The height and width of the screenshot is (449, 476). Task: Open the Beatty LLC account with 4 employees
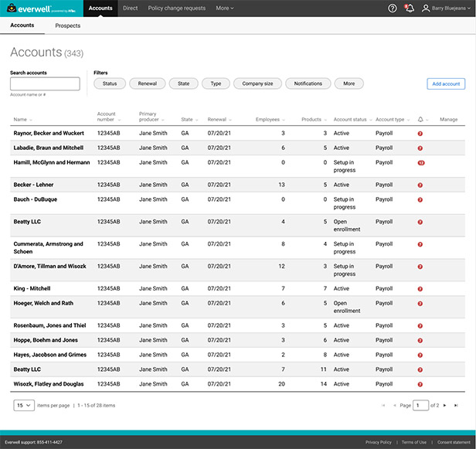27,222
